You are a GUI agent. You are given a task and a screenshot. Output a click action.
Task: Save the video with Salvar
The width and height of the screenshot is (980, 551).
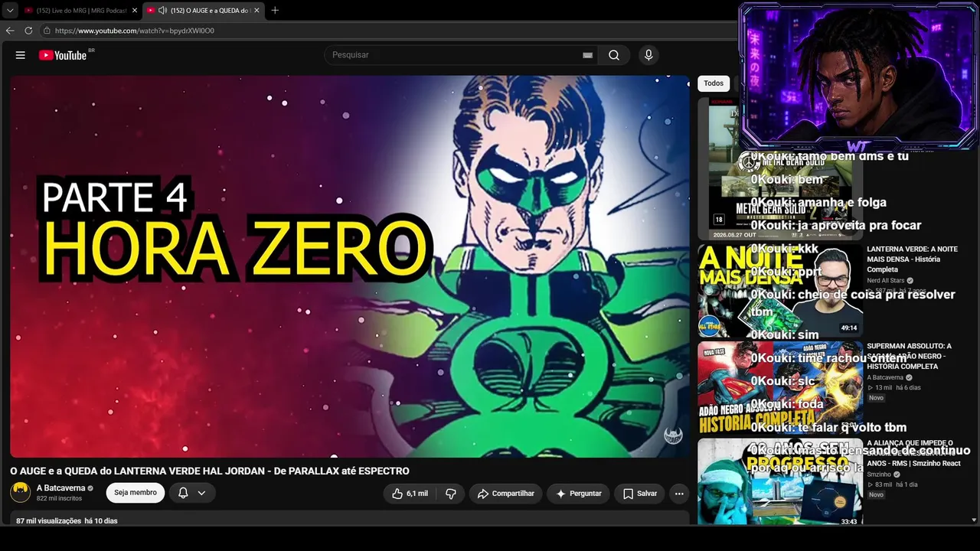pyautogui.click(x=640, y=494)
